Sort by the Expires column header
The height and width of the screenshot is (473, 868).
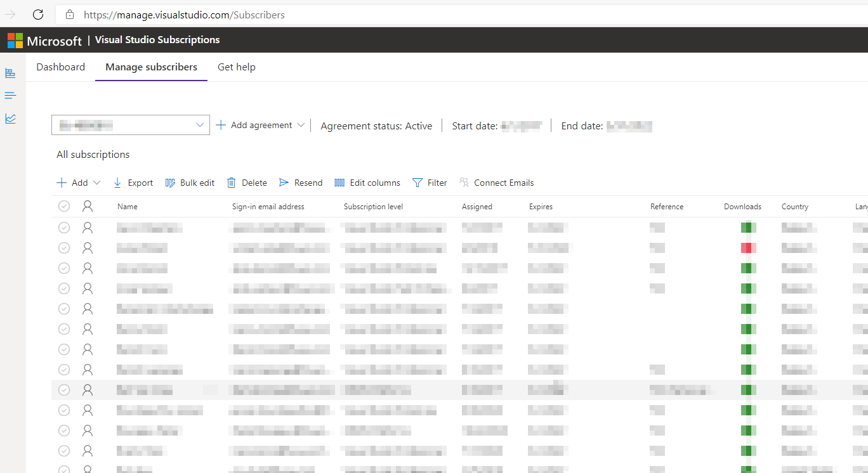pyautogui.click(x=541, y=207)
